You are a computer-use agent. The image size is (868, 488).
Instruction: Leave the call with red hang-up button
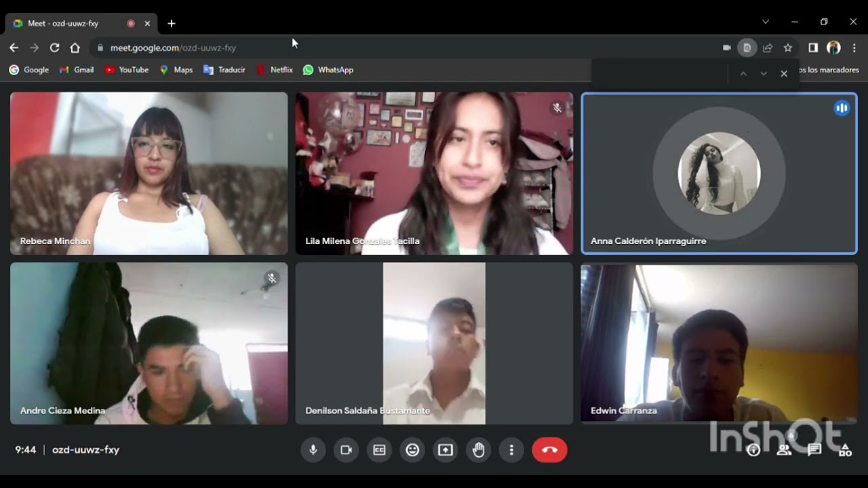[x=549, y=450]
